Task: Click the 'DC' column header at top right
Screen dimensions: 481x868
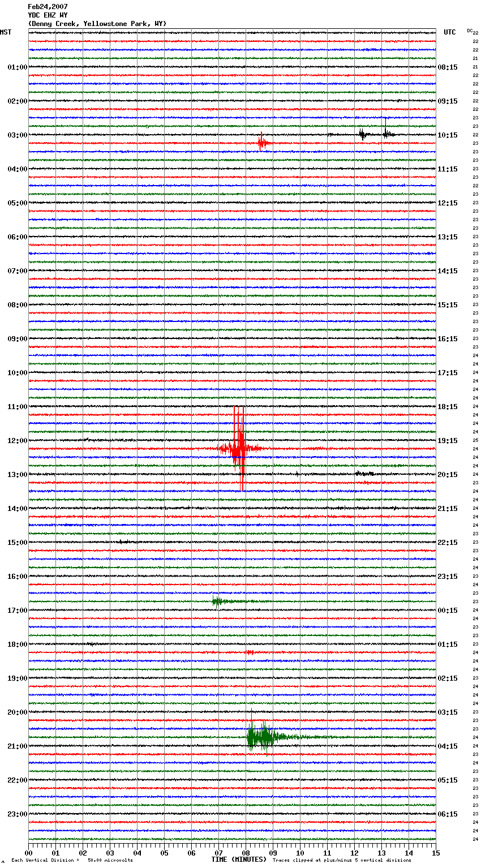Action: pyautogui.click(x=470, y=31)
